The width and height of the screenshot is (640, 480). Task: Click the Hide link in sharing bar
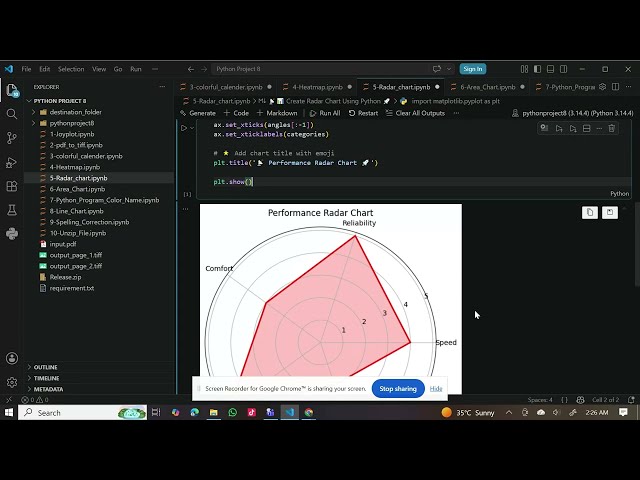tap(436, 389)
